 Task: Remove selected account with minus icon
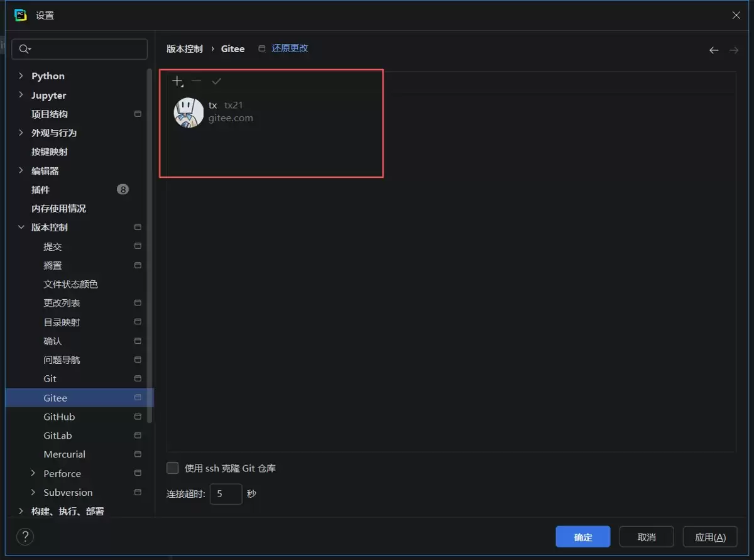click(197, 81)
